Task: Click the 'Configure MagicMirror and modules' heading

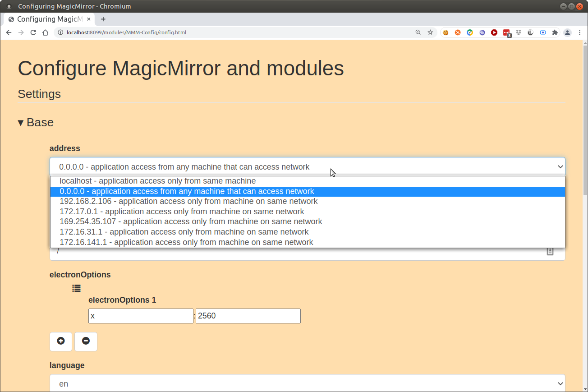Action: pyautogui.click(x=181, y=68)
